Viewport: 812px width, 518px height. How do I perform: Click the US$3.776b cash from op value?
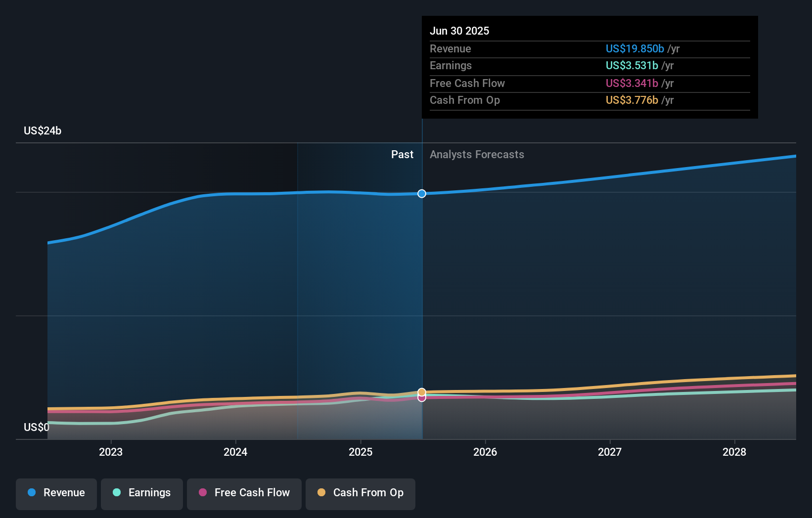[632, 100]
